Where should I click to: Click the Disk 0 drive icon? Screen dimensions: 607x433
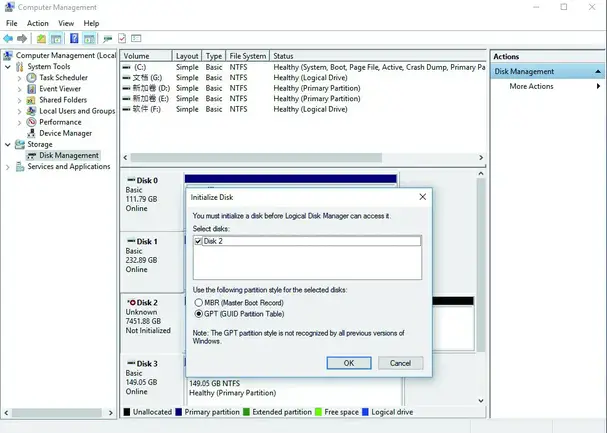pos(131,180)
